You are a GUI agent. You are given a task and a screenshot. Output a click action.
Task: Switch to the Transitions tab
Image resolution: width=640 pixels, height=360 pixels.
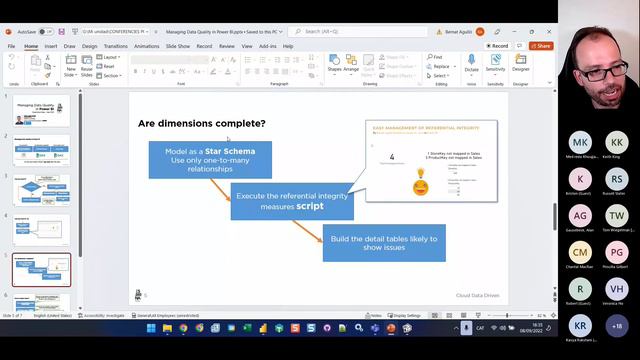pos(116,46)
